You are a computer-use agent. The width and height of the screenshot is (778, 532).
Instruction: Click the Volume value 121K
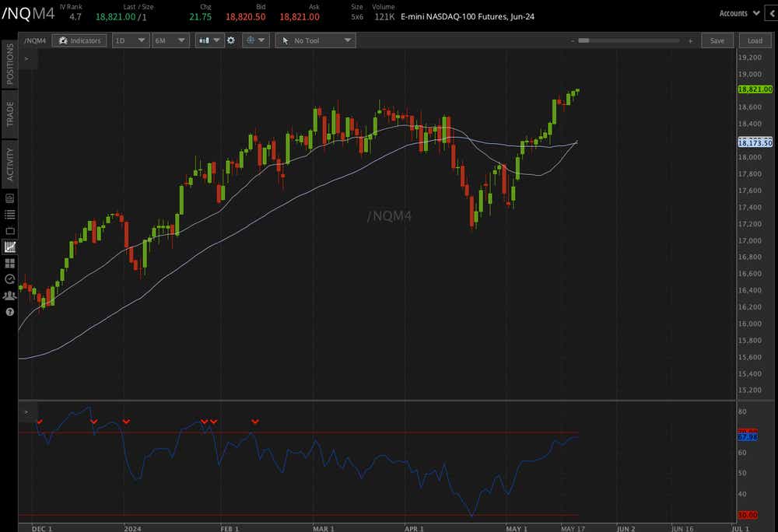tap(384, 17)
